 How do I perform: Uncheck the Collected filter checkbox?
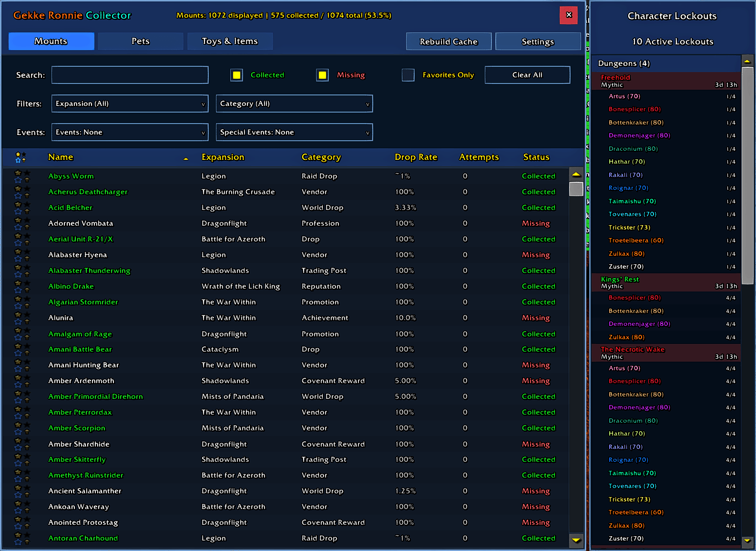[x=236, y=75]
